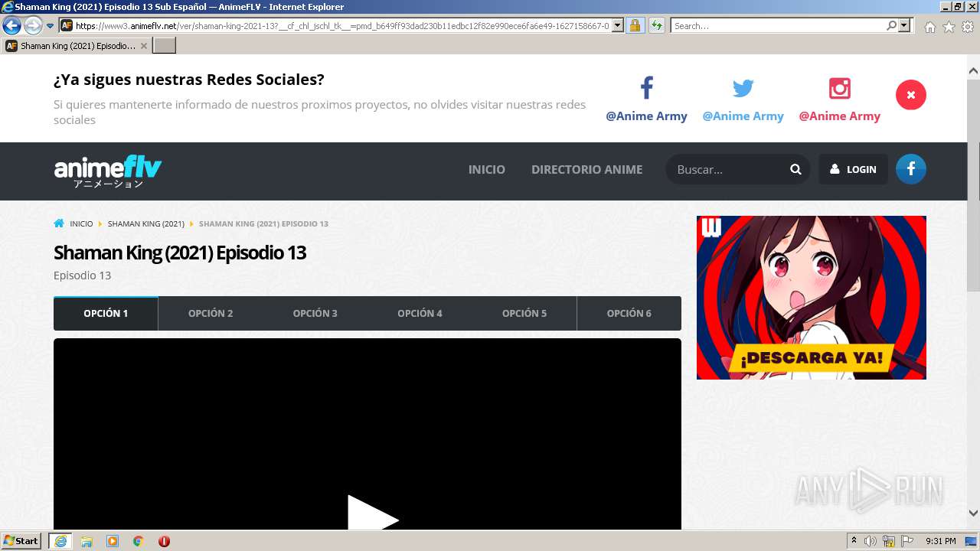Viewport: 980px width, 551px height.
Task: Select the OPCIÓN 1 video tab
Action: [106, 314]
